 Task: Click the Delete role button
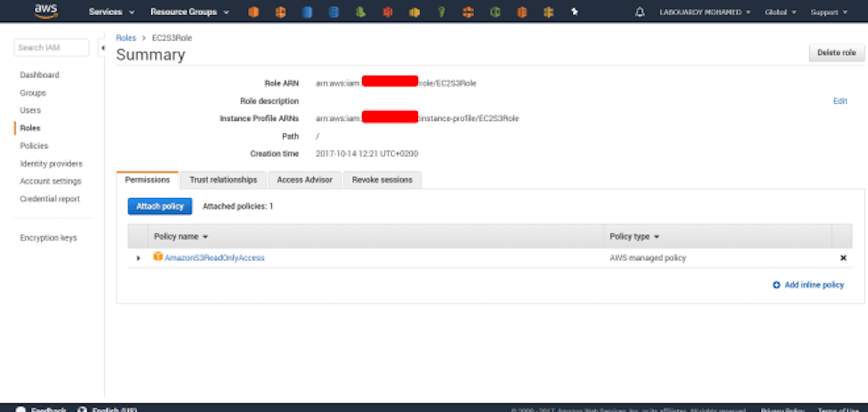click(x=836, y=53)
